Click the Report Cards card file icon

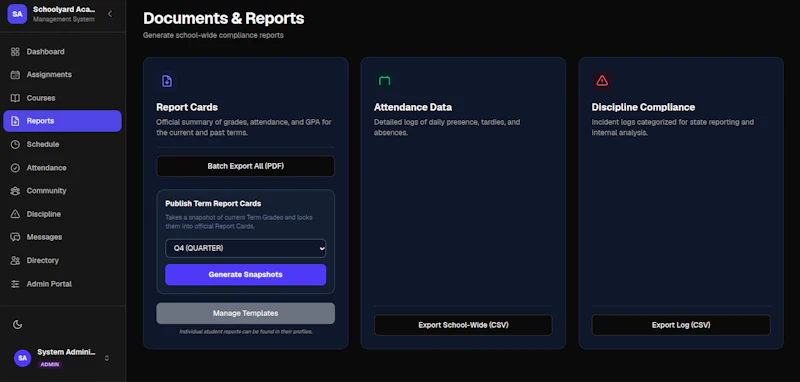coord(167,81)
